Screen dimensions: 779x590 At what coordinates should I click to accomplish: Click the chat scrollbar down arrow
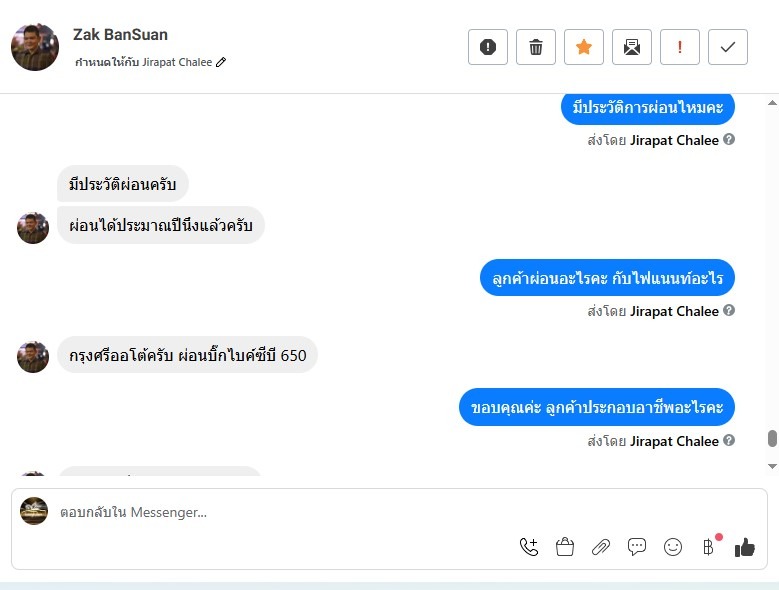point(771,466)
